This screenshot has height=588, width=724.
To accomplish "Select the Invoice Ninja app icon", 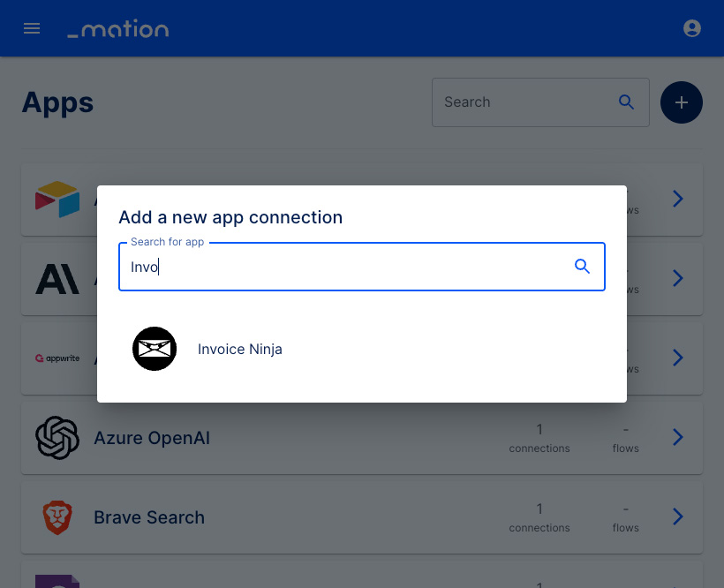I will (155, 349).
